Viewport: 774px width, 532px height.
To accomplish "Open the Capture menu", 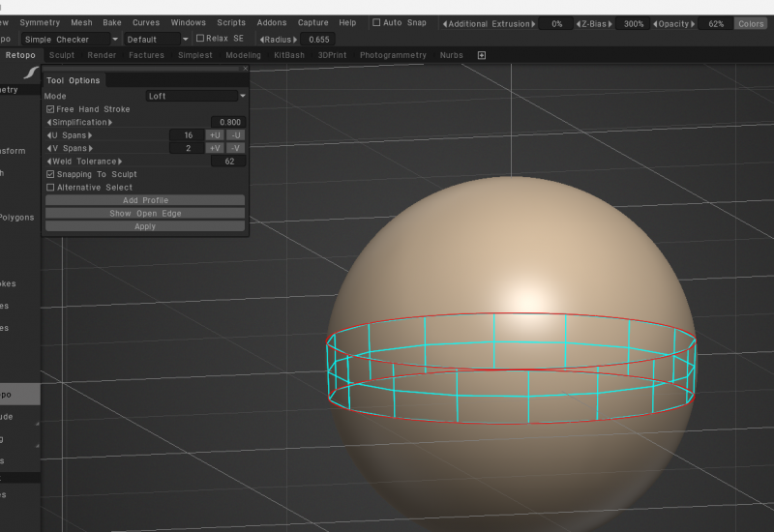I will click(313, 22).
